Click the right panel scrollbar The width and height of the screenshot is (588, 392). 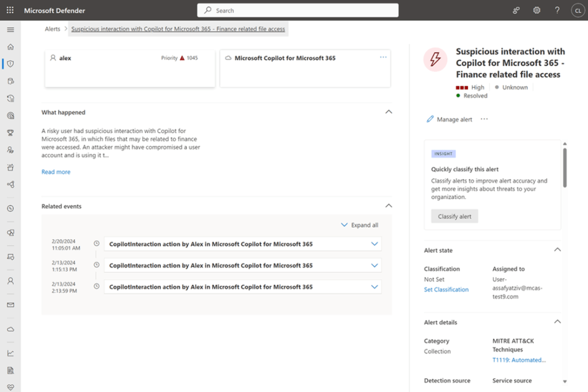(x=564, y=167)
